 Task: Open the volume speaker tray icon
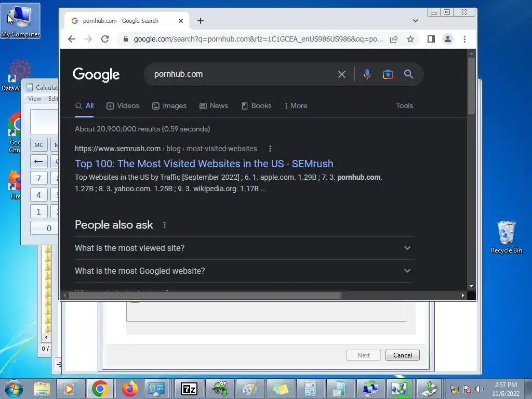(x=479, y=389)
